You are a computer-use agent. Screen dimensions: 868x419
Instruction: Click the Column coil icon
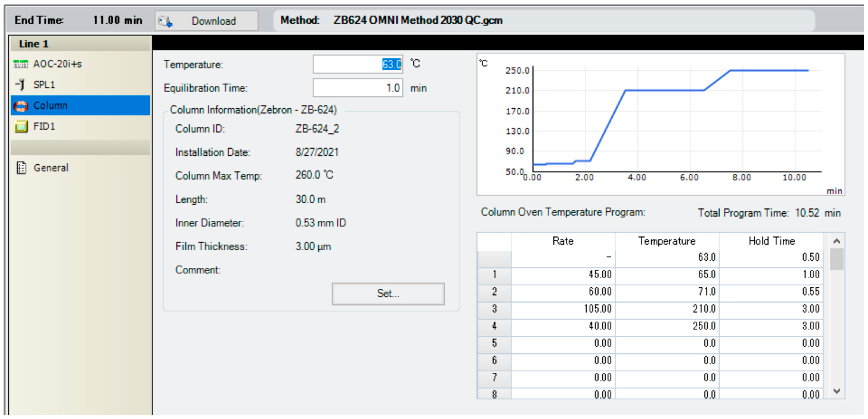[x=21, y=106]
